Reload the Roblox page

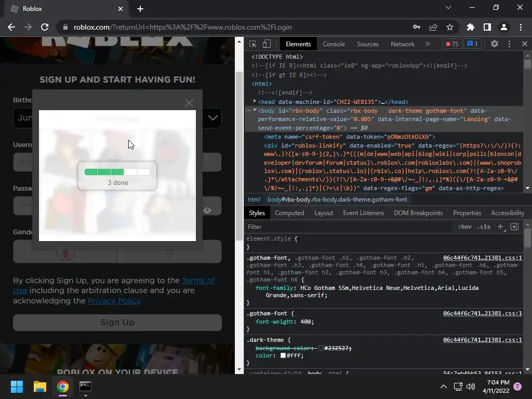(45, 27)
